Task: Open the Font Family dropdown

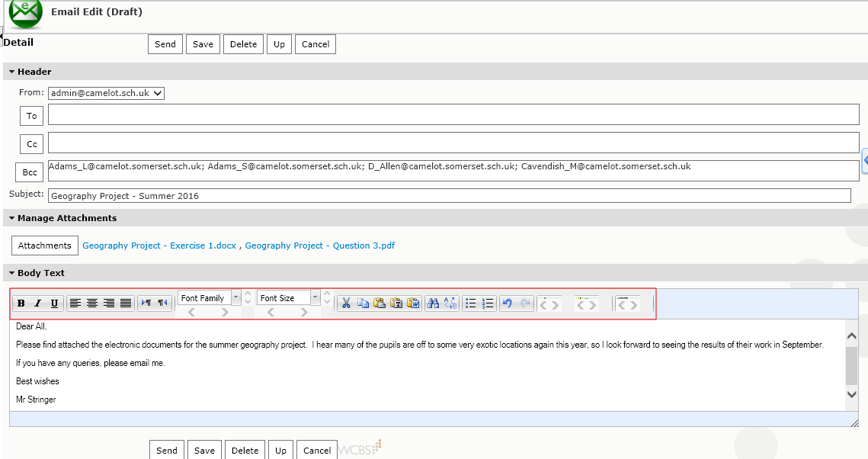Action: click(x=235, y=297)
